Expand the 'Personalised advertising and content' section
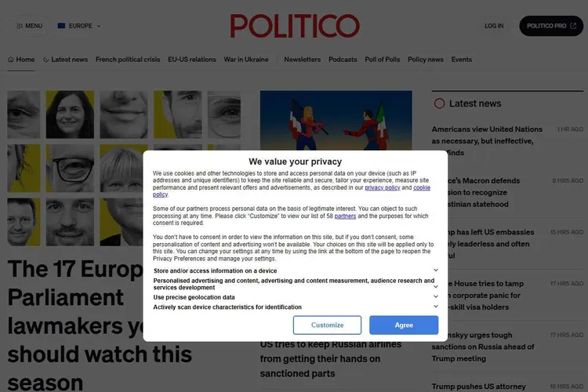The height and width of the screenshot is (392, 588). [x=295, y=284]
